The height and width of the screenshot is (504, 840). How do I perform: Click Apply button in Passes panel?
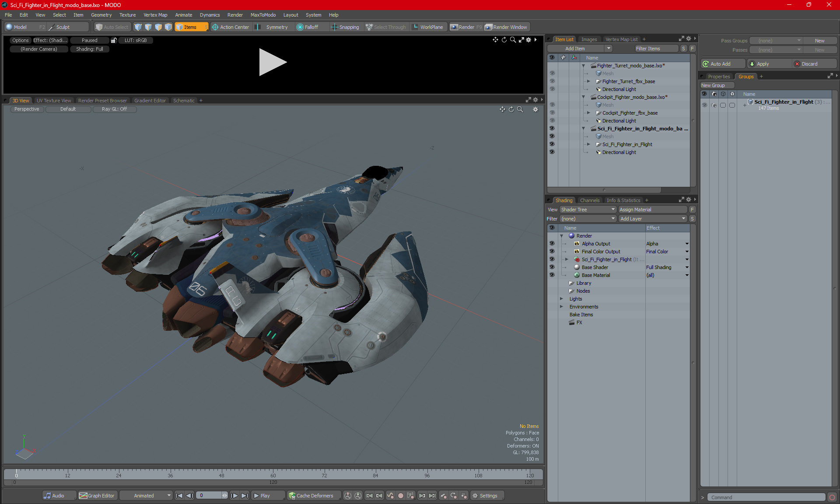[x=769, y=64]
